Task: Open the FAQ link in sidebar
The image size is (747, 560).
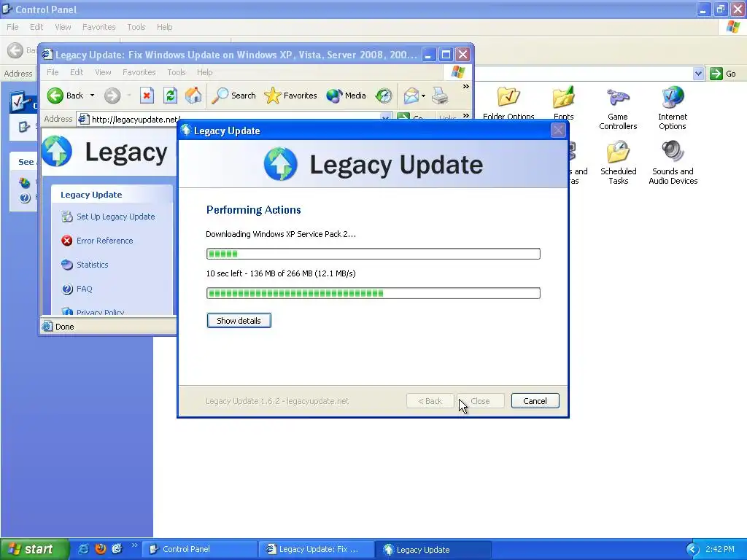Action: (85, 289)
